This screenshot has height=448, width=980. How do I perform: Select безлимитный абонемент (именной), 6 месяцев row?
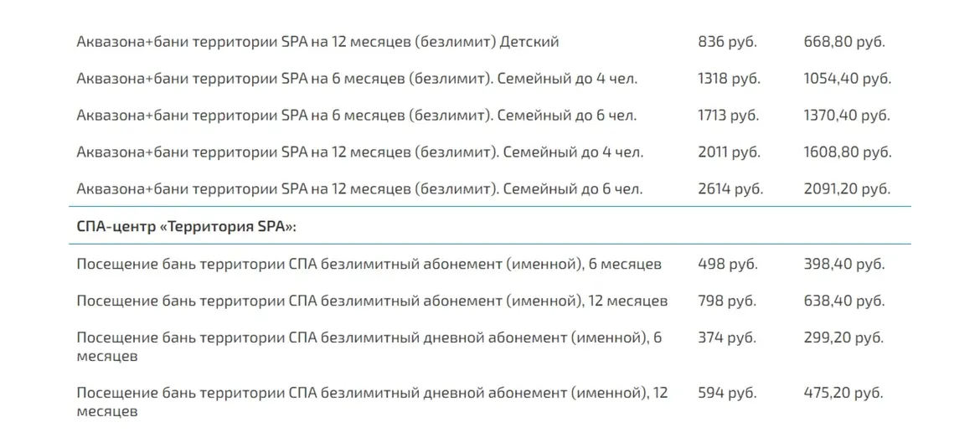(x=369, y=265)
